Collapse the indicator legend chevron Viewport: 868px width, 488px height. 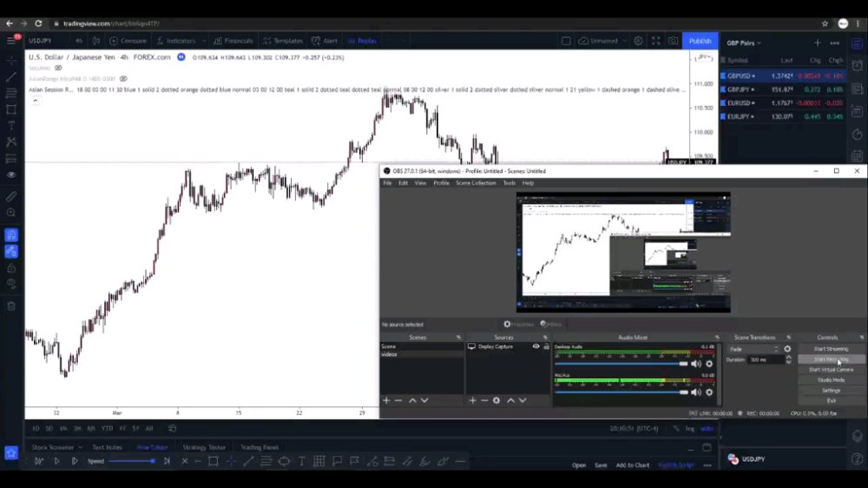(35, 101)
